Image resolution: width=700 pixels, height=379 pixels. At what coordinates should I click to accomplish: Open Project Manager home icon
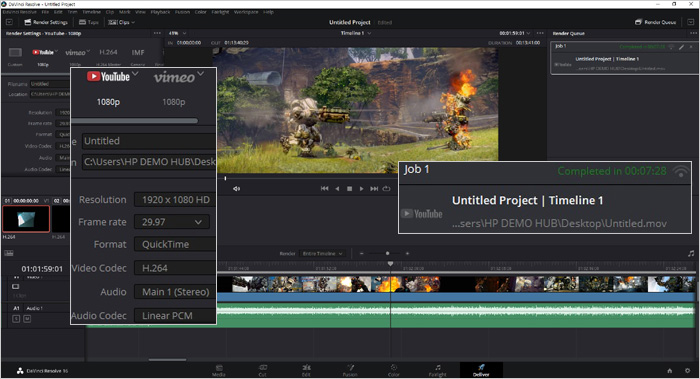pyautogui.click(x=670, y=371)
